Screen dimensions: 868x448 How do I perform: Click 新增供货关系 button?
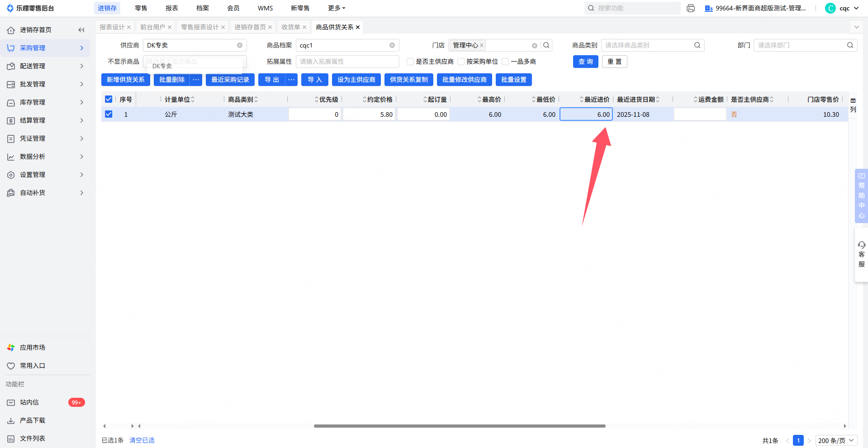coord(126,80)
